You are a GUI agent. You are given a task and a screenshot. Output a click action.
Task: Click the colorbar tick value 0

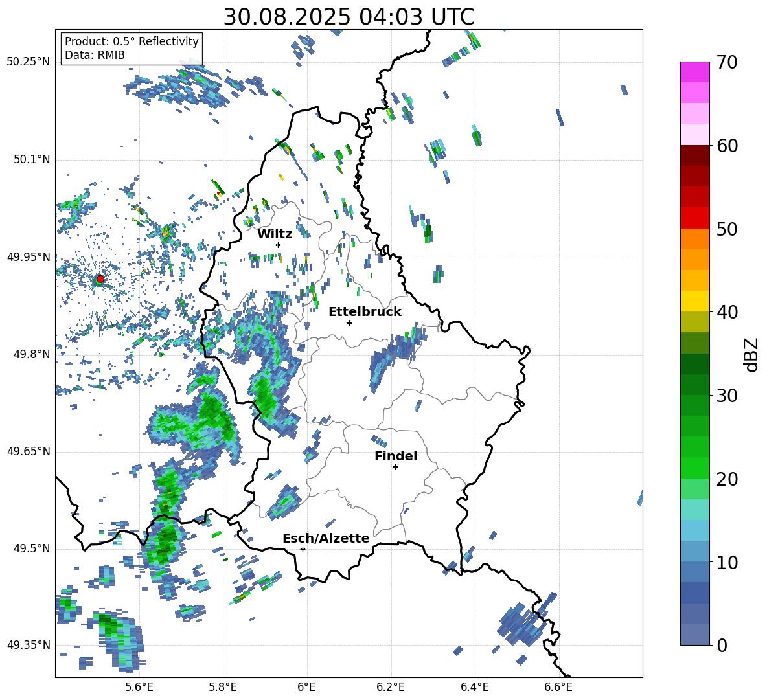[722, 645]
